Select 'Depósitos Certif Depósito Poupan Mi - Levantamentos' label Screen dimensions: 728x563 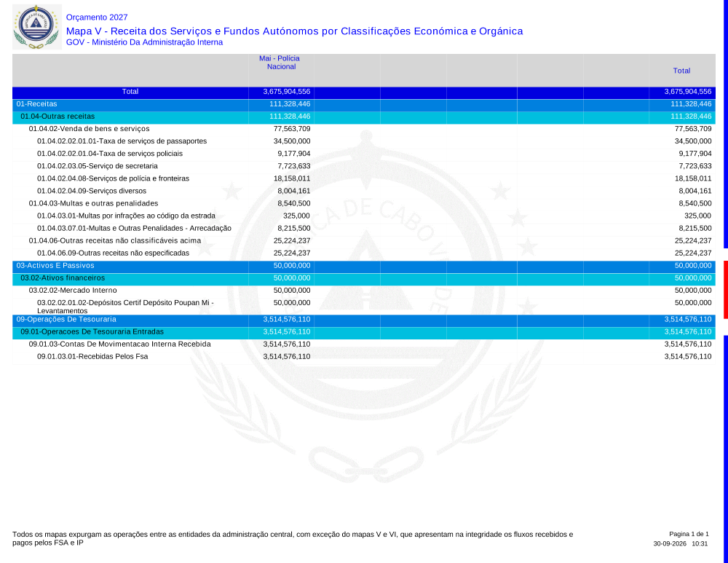(x=125, y=307)
